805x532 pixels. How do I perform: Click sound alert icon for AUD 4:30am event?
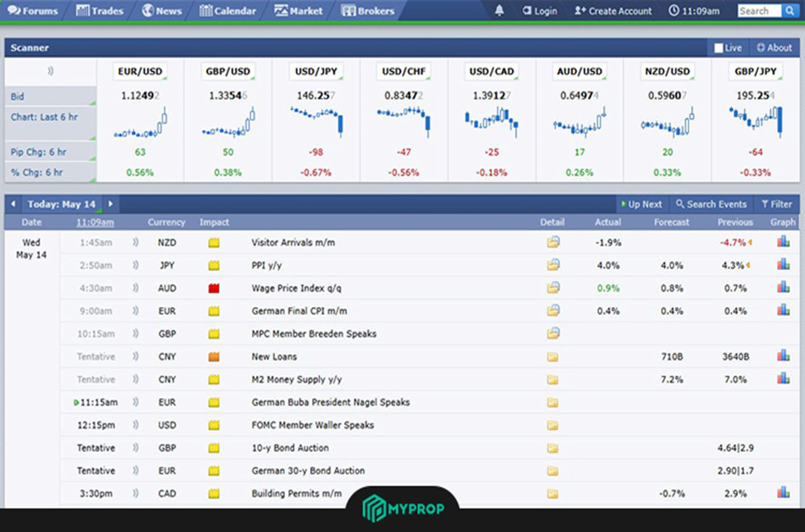pyautogui.click(x=135, y=288)
